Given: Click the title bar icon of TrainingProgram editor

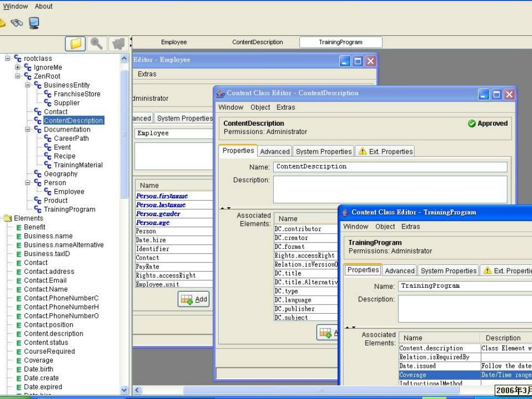Looking at the screenshot, I should [345, 212].
